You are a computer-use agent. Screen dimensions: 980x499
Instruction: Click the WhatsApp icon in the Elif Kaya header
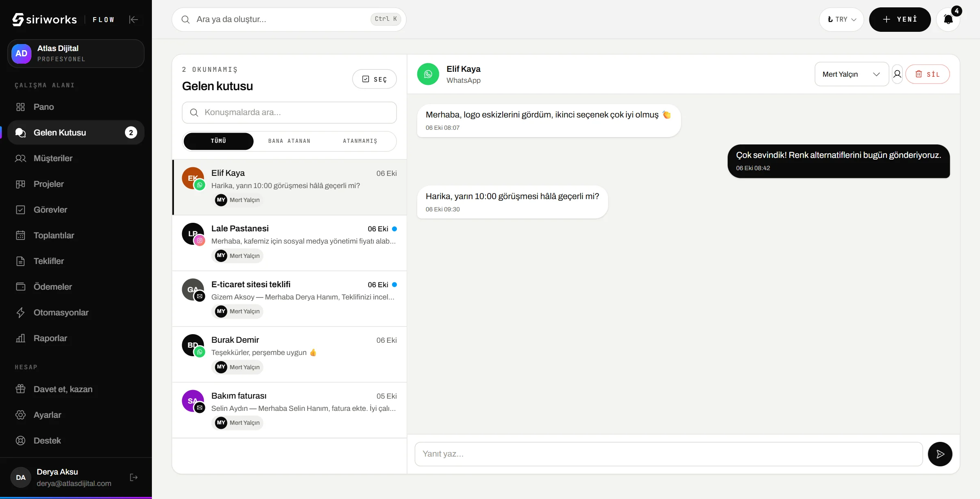coord(428,74)
